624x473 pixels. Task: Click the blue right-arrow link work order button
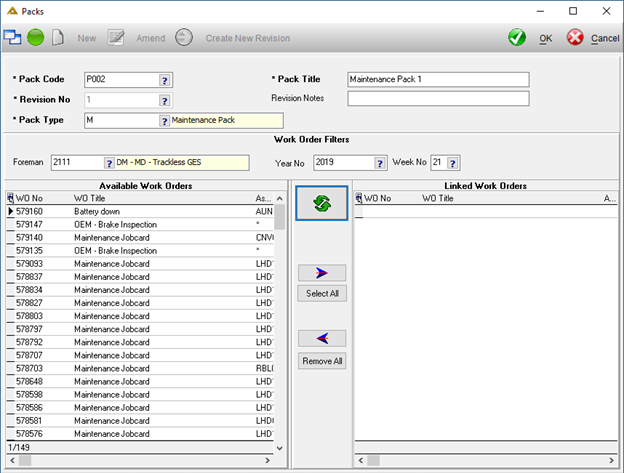point(322,273)
